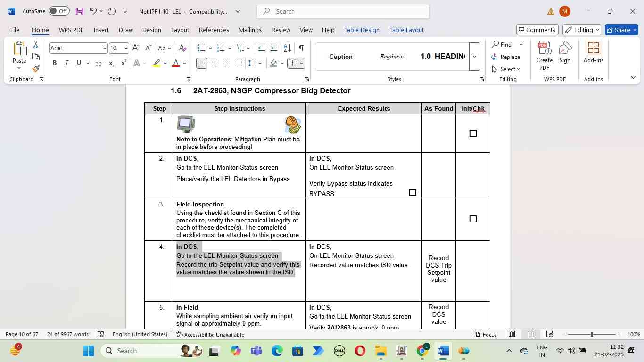Open the Borders dropdown arrow
This screenshot has width=644, height=362.
point(301,63)
